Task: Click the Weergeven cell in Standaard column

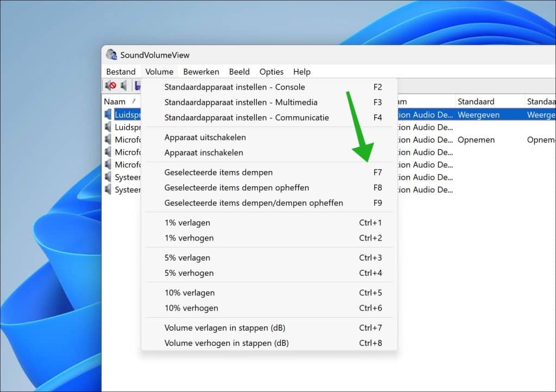Action: point(478,115)
